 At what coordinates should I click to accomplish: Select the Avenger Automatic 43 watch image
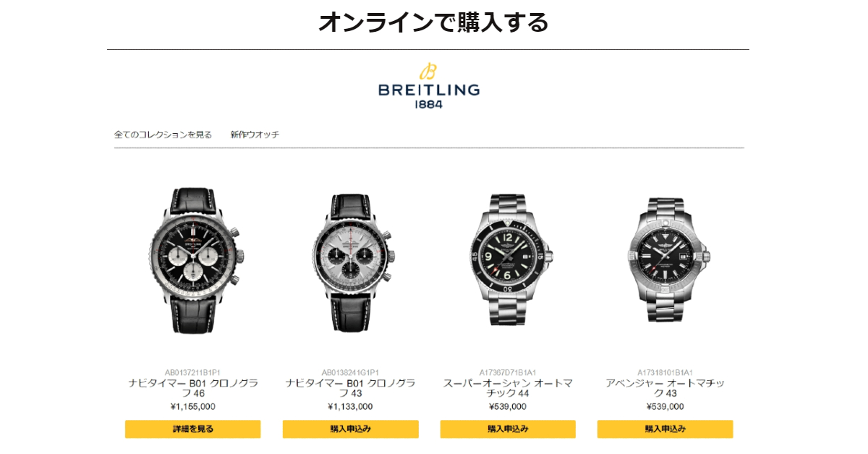coord(665,260)
